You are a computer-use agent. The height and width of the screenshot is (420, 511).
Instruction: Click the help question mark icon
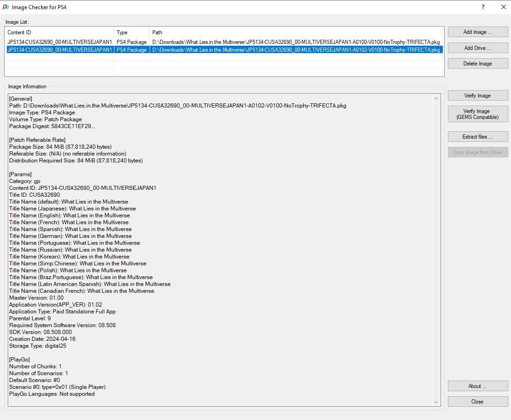pos(483,7)
